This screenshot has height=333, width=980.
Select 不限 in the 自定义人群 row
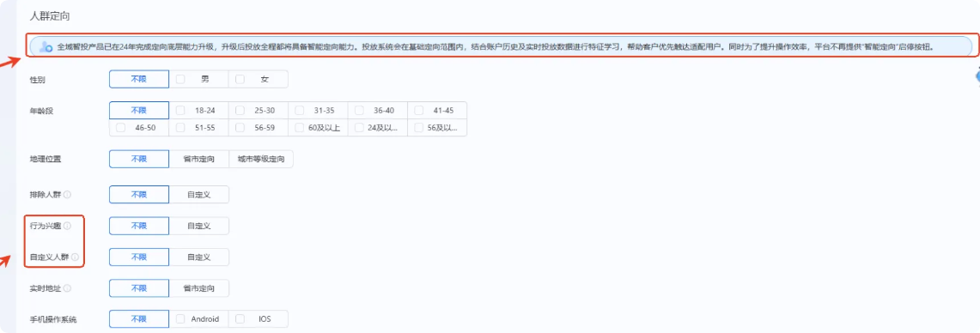139,257
